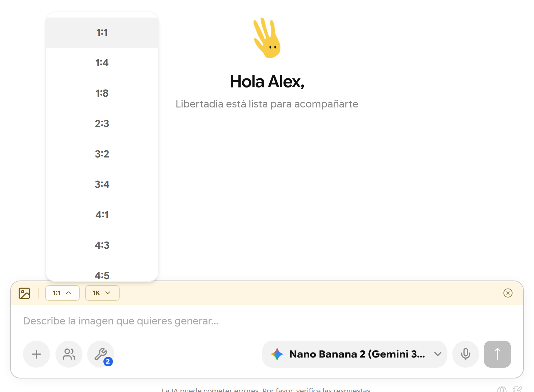
Task: Open the Nano Banana 2 model selector
Action: click(x=354, y=354)
